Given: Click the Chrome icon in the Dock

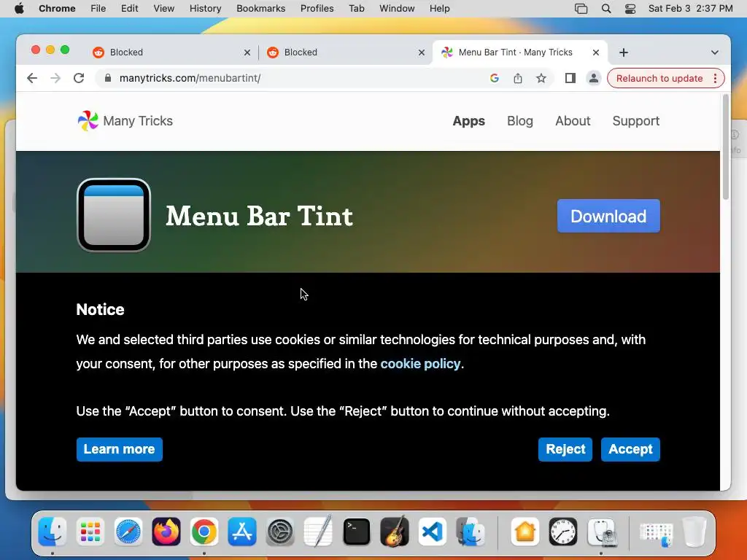Looking at the screenshot, I should pyautogui.click(x=204, y=532).
